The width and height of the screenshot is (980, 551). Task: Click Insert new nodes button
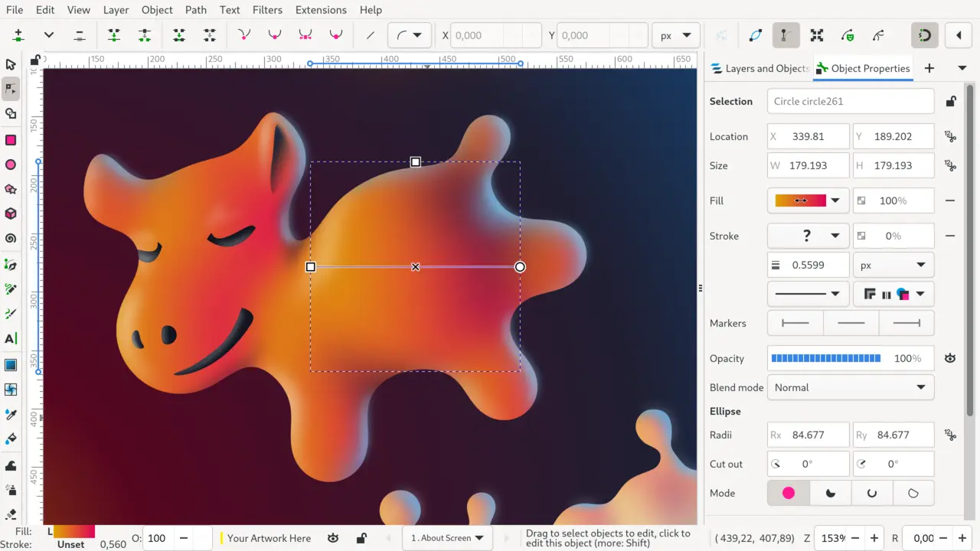tap(18, 35)
